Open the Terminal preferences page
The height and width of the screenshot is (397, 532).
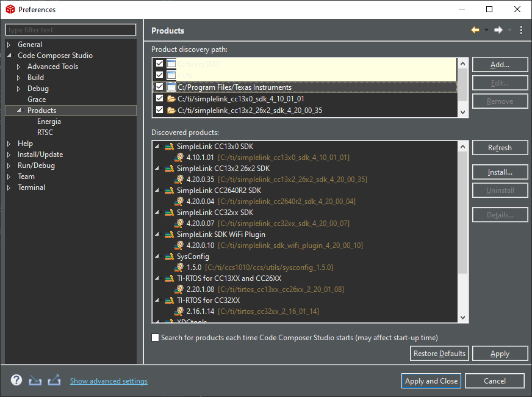click(x=31, y=188)
